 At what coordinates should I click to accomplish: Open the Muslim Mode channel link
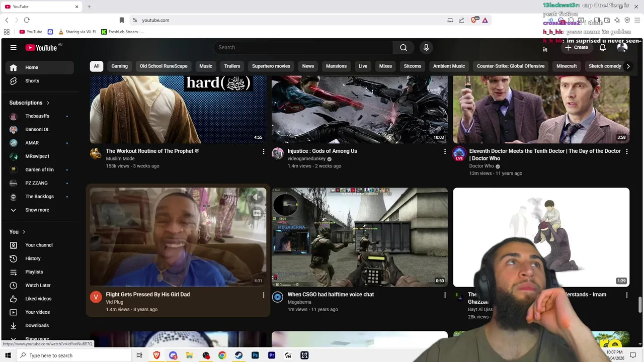click(120, 158)
